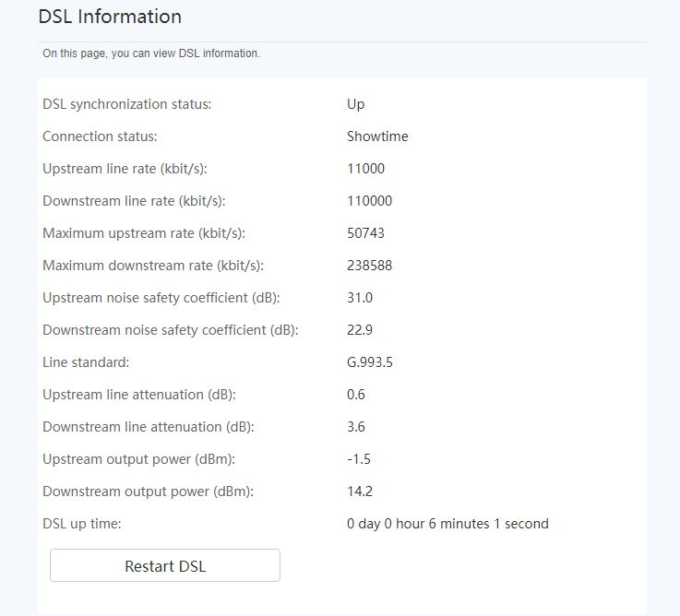This screenshot has width=680, height=616.
Task: Click the DSL synchronization status value Up
Action: [x=355, y=104]
